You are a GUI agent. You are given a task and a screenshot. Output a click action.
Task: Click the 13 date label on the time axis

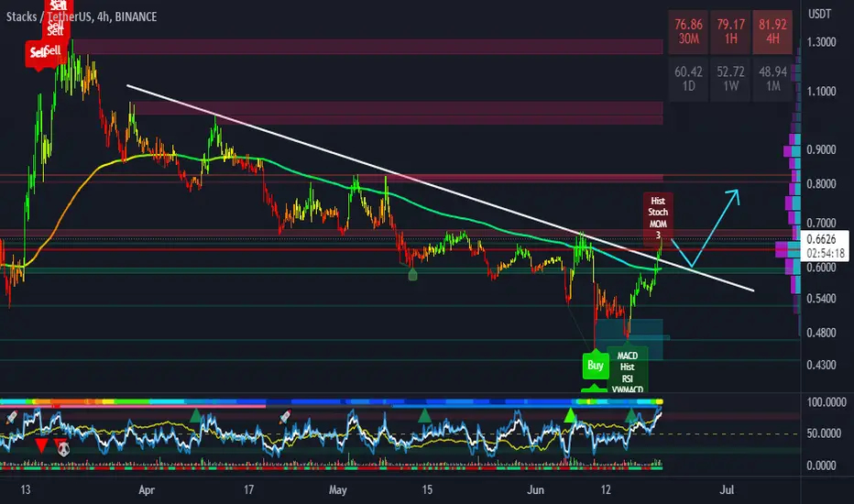[26, 490]
